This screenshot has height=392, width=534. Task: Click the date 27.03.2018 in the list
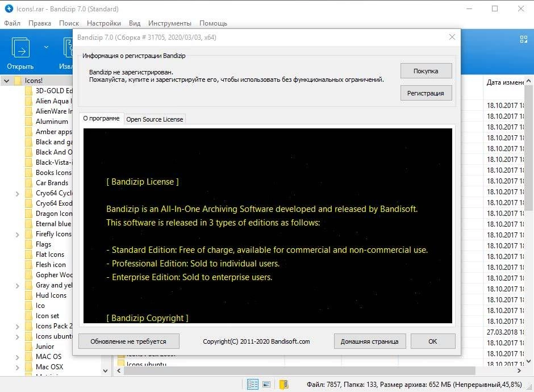pos(505,332)
